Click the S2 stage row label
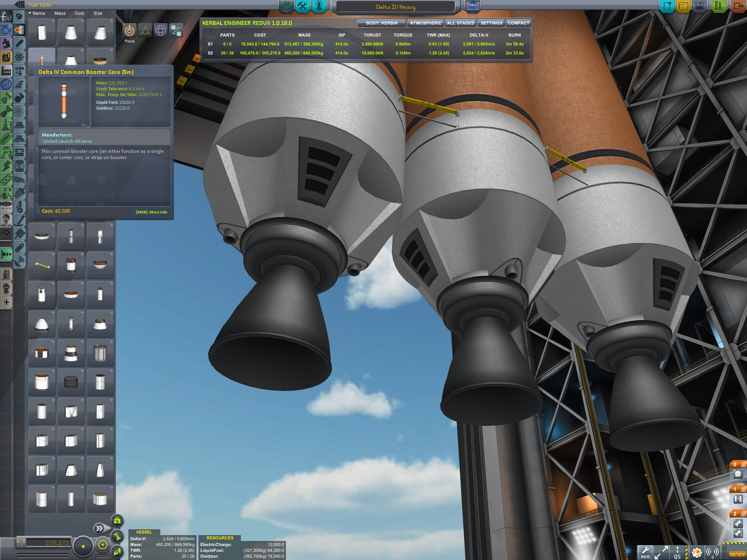The image size is (747, 560). [x=210, y=53]
